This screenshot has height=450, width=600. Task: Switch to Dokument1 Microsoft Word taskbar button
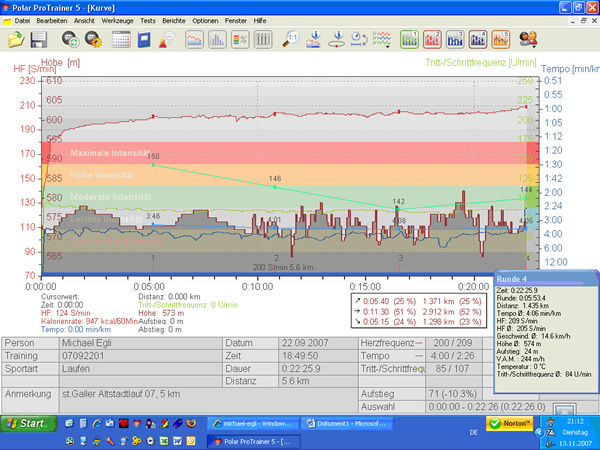347,424
